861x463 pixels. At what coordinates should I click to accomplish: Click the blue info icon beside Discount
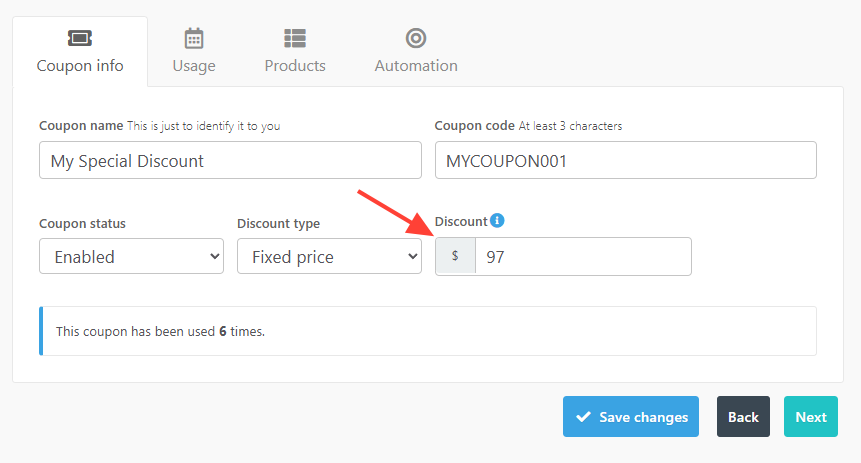pyautogui.click(x=497, y=221)
